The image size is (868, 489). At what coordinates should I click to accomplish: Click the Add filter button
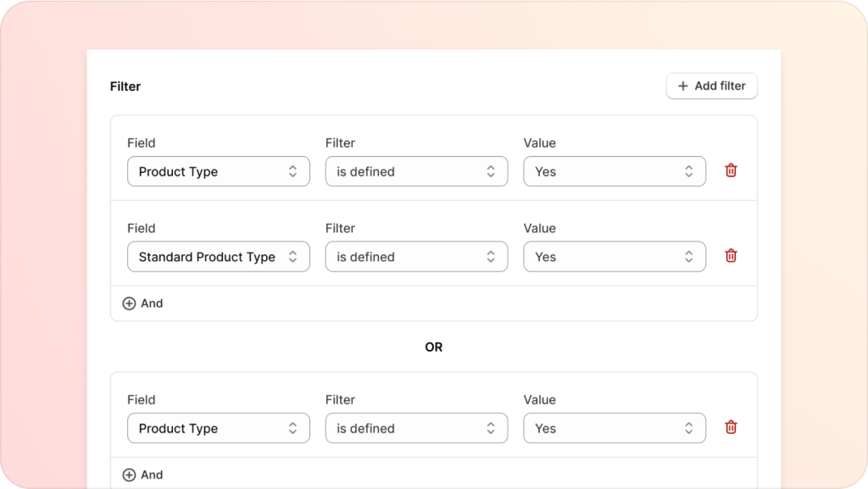pyautogui.click(x=711, y=86)
